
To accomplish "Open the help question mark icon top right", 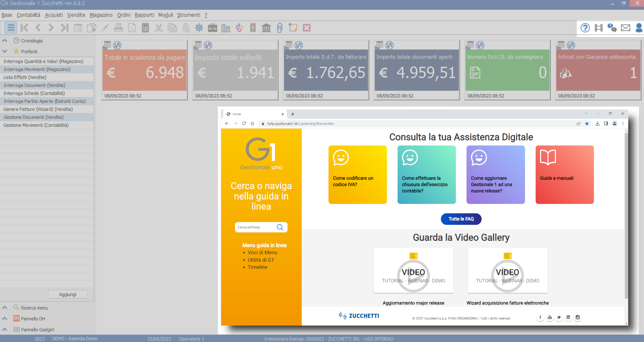I will point(585,28).
